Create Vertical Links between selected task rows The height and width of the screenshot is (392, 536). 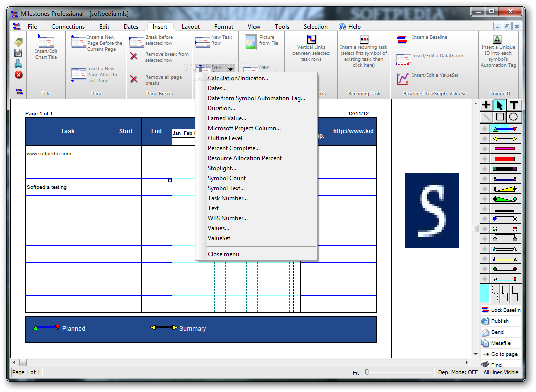coord(311,48)
